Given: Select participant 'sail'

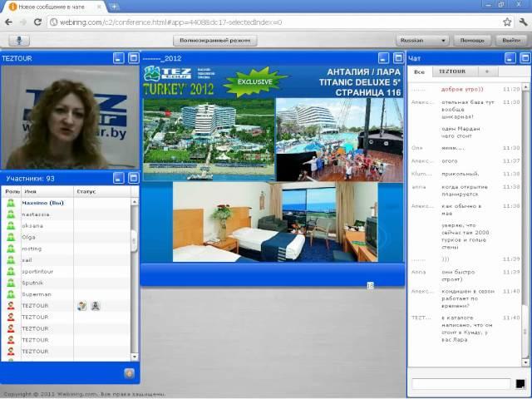Looking at the screenshot, I should click(x=66, y=260).
